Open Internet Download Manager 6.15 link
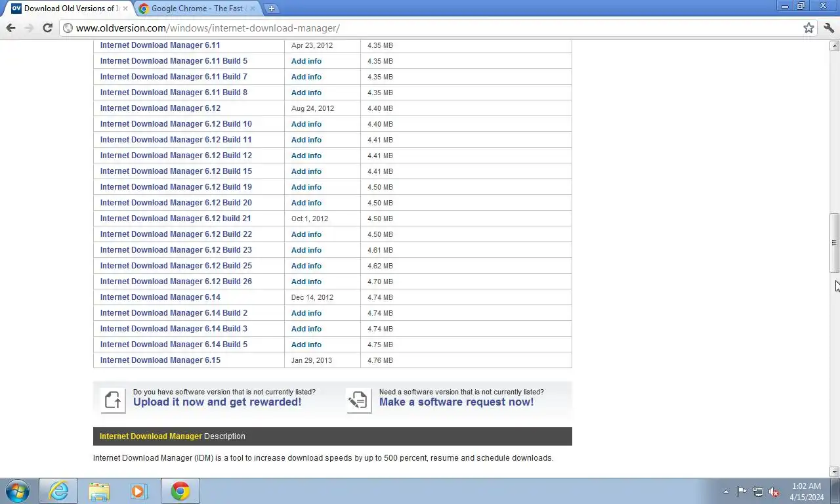The height and width of the screenshot is (504, 840). pos(160,360)
